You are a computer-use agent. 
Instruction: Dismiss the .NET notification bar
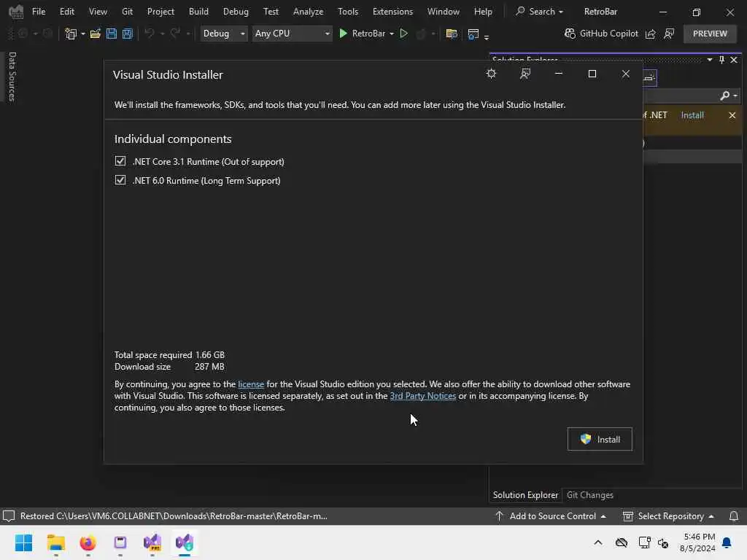(732, 115)
